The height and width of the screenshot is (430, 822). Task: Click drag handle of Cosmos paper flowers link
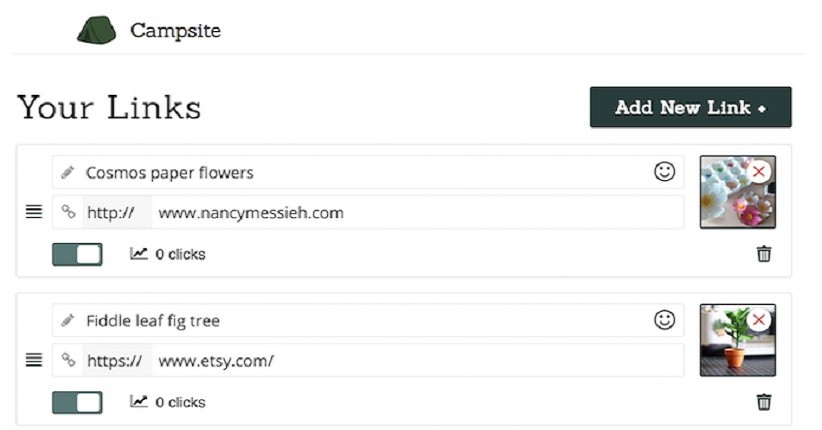click(x=34, y=212)
